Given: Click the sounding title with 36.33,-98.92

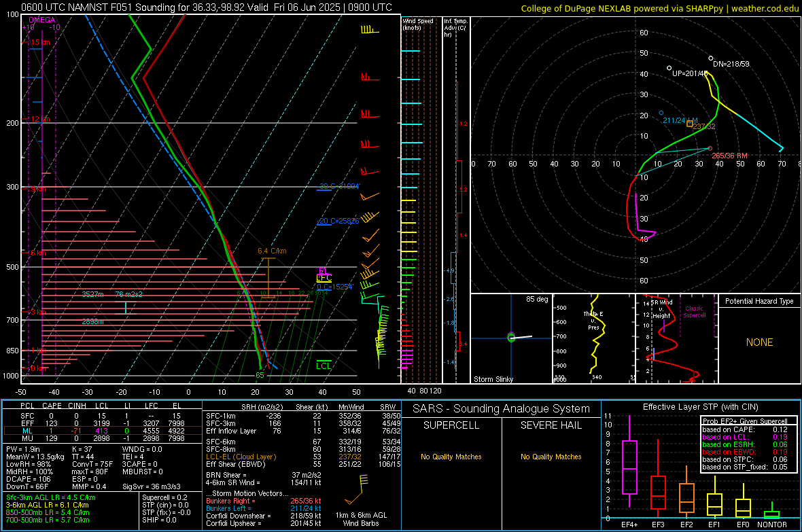Looking at the screenshot, I should (207, 7).
